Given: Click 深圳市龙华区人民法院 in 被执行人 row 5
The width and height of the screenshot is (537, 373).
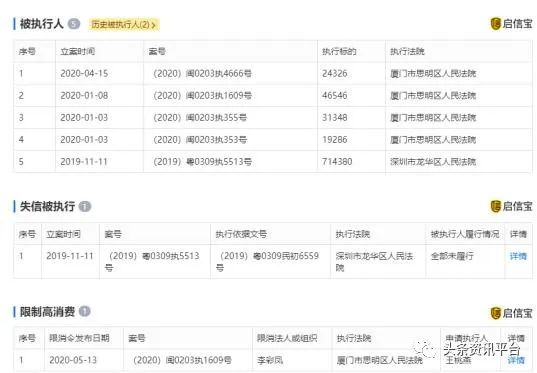Looking at the screenshot, I should pyautogui.click(x=433, y=161).
